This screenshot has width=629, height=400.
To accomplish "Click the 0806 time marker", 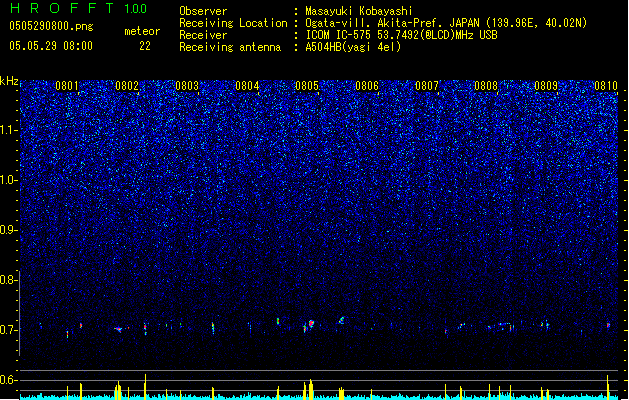I will pyautogui.click(x=367, y=86).
